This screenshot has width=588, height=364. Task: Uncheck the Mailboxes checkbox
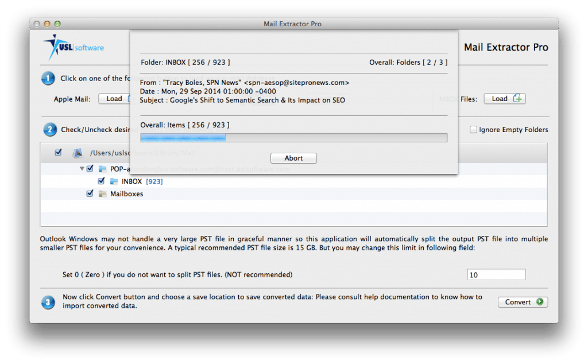90,193
